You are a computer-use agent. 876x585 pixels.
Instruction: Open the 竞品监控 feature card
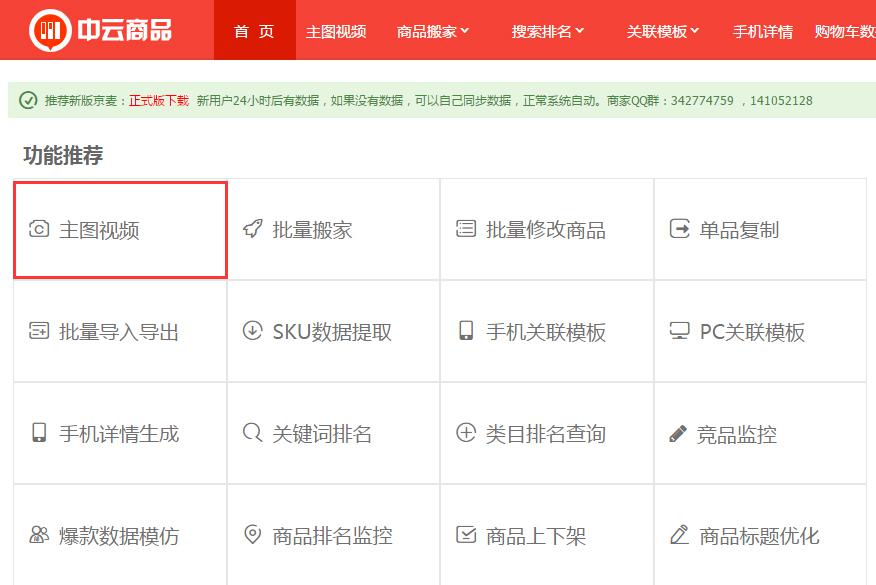760,434
